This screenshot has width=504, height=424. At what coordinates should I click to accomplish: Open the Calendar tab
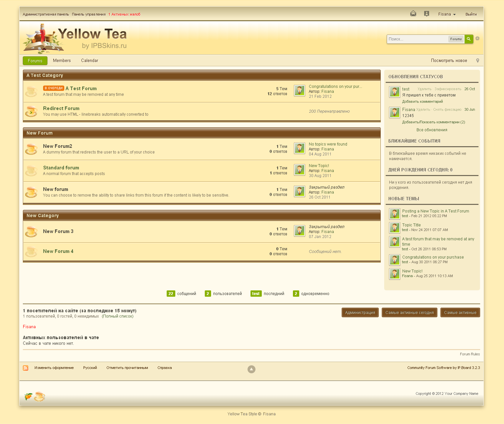coord(89,61)
